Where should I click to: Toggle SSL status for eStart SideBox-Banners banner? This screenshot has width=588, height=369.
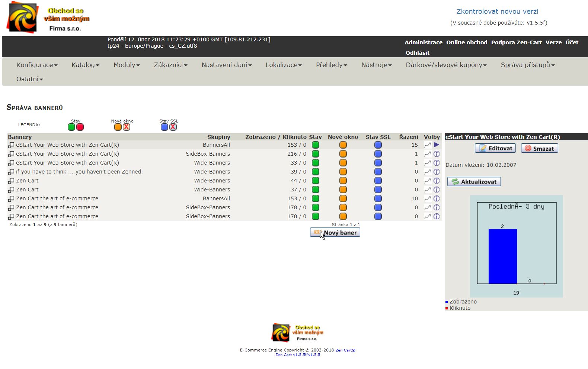coord(378,154)
